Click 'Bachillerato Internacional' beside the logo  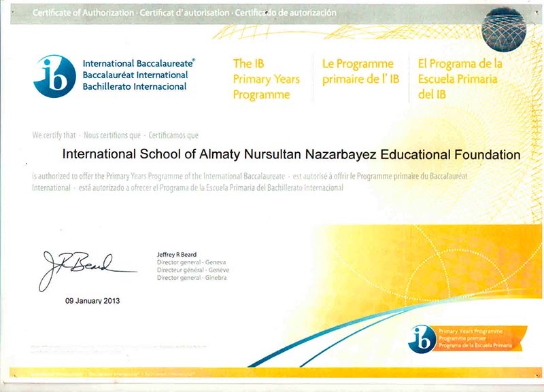[135, 86]
